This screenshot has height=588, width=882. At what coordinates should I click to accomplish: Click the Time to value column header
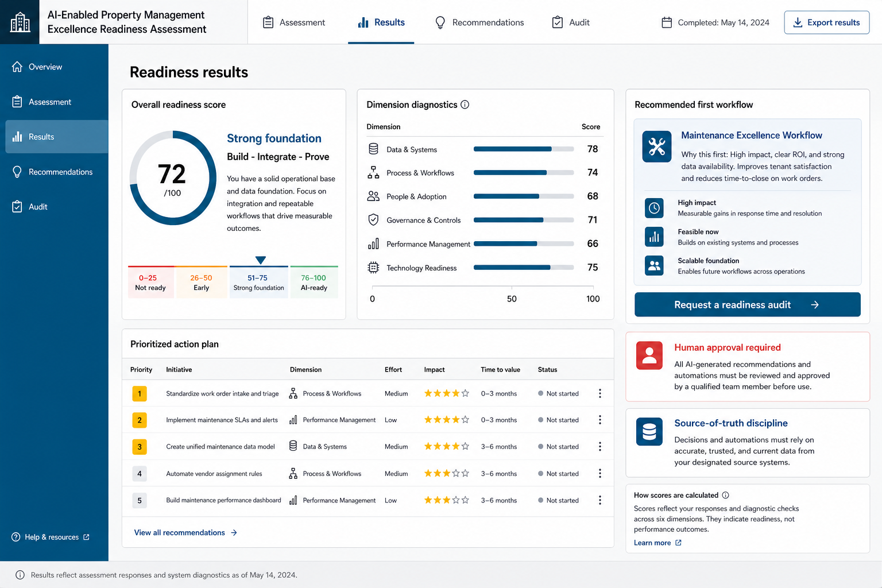pos(501,369)
